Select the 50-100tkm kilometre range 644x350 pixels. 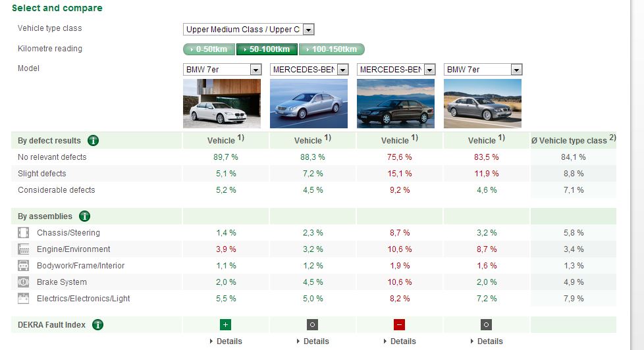[267, 49]
